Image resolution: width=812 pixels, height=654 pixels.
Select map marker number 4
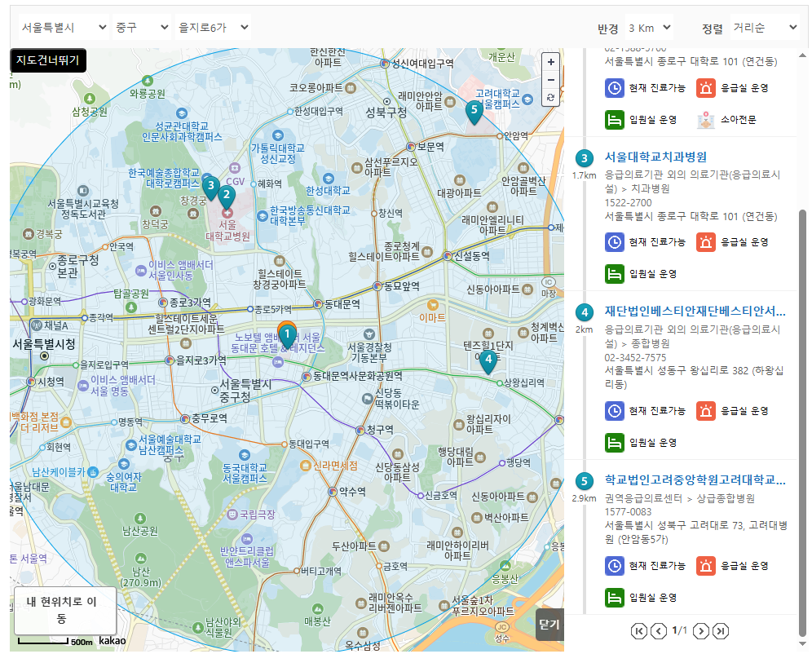pyautogui.click(x=488, y=361)
